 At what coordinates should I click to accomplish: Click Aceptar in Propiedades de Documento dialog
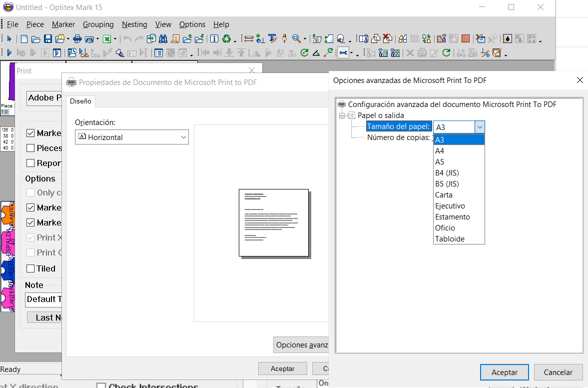(x=282, y=369)
